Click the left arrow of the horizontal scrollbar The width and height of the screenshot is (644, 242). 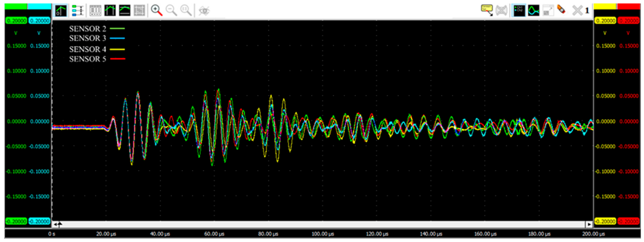(x=55, y=224)
